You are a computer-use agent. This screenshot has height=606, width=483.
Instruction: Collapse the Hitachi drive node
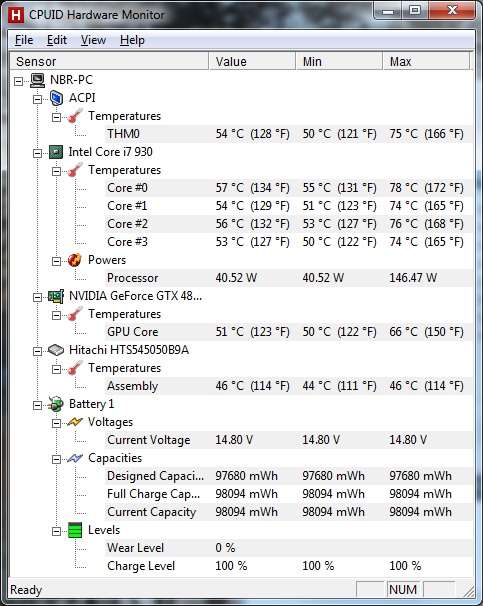click(37, 351)
